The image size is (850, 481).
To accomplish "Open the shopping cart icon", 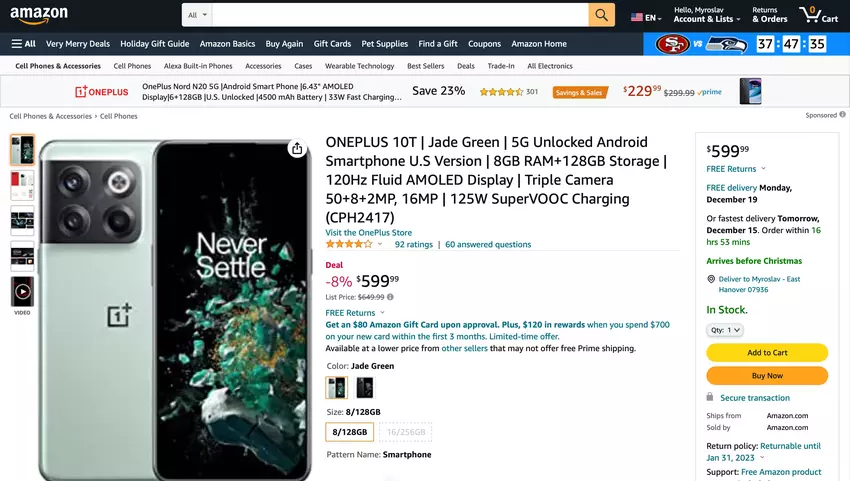I will [808, 15].
